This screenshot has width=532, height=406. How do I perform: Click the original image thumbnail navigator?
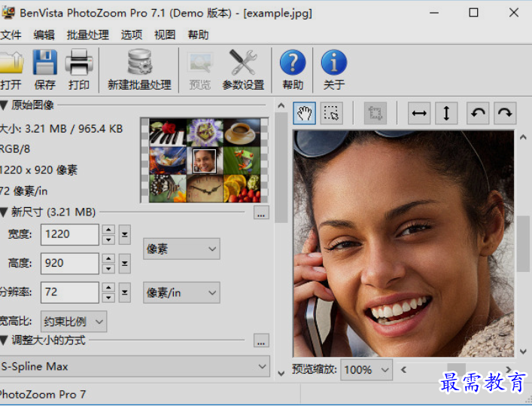pos(205,160)
